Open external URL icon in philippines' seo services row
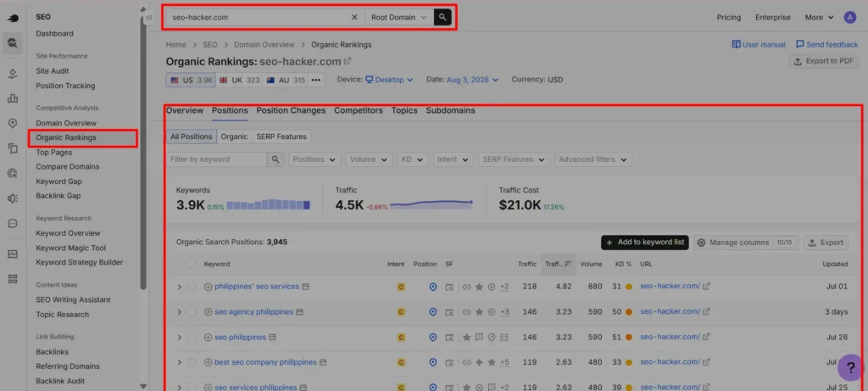The width and height of the screenshot is (868, 391). pyautogui.click(x=706, y=287)
